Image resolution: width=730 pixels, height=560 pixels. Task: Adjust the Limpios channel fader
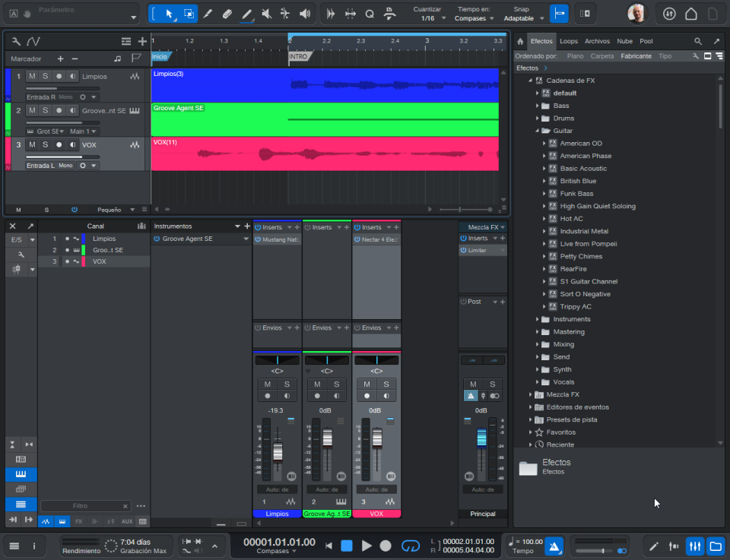[278, 451]
